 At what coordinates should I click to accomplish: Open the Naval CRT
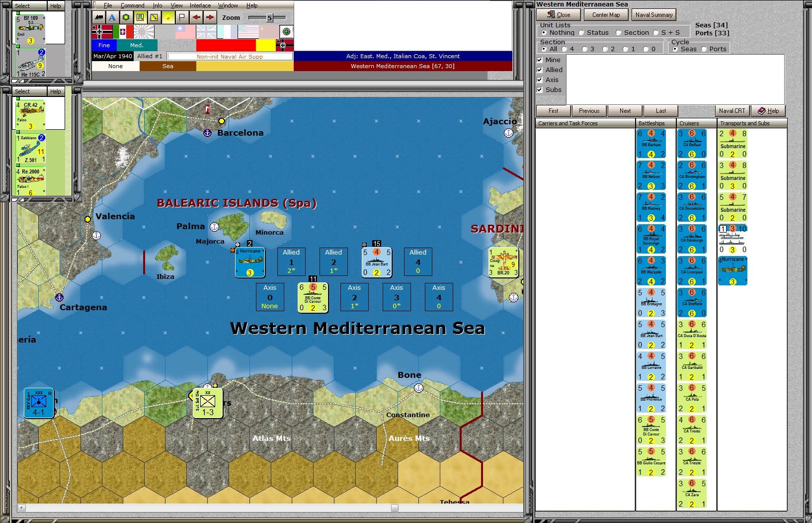pos(732,111)
